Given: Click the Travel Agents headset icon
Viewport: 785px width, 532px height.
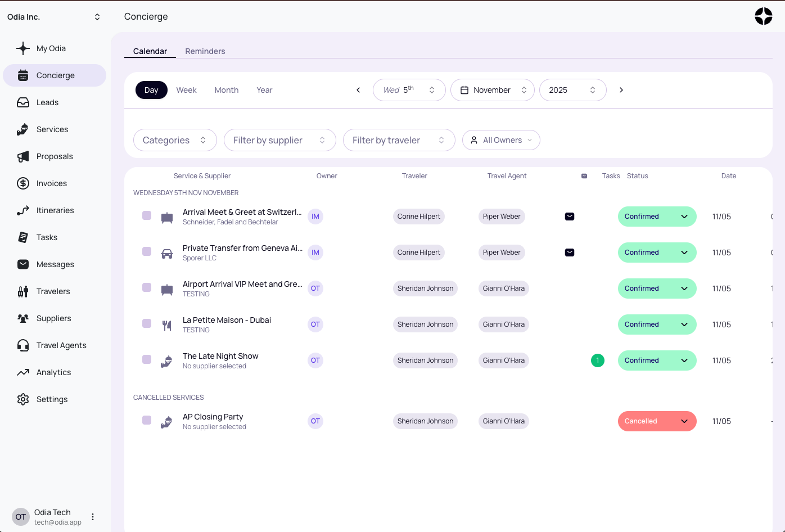Looking at the screenshot, I should coord(23,345).
